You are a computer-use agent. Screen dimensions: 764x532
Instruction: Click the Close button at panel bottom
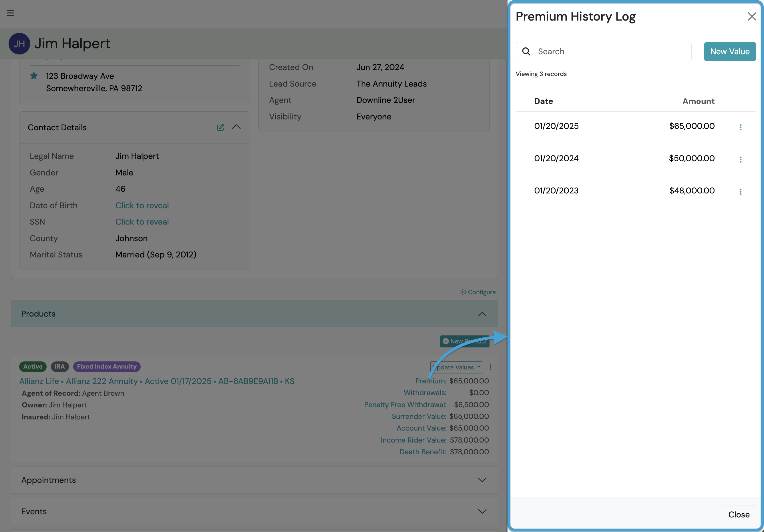pyautogui.click(x=739, y=514)
